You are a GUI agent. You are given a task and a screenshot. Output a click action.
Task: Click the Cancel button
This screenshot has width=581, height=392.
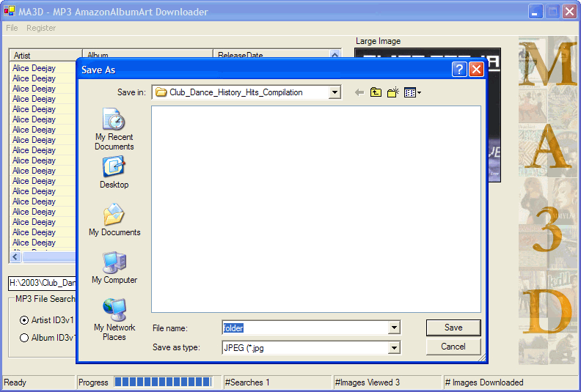(x=453, y=347)
